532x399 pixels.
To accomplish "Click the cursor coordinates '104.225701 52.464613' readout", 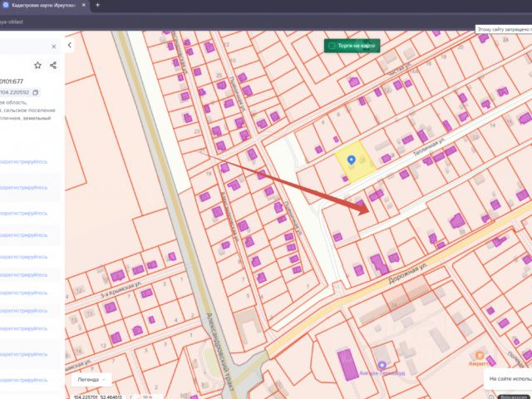I will 98,397.
